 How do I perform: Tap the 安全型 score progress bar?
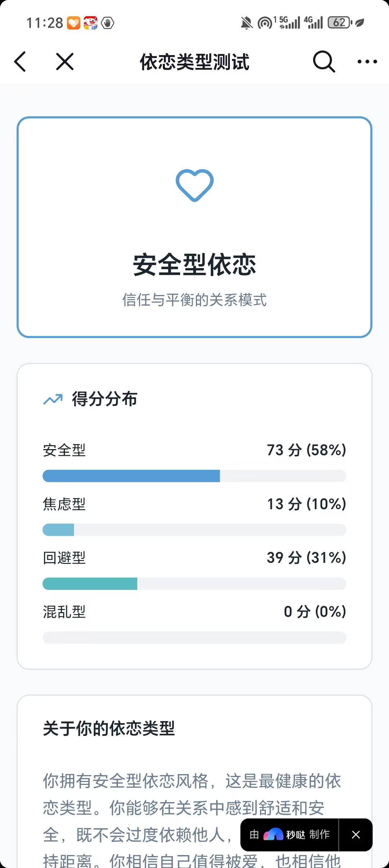coord(194,476)
